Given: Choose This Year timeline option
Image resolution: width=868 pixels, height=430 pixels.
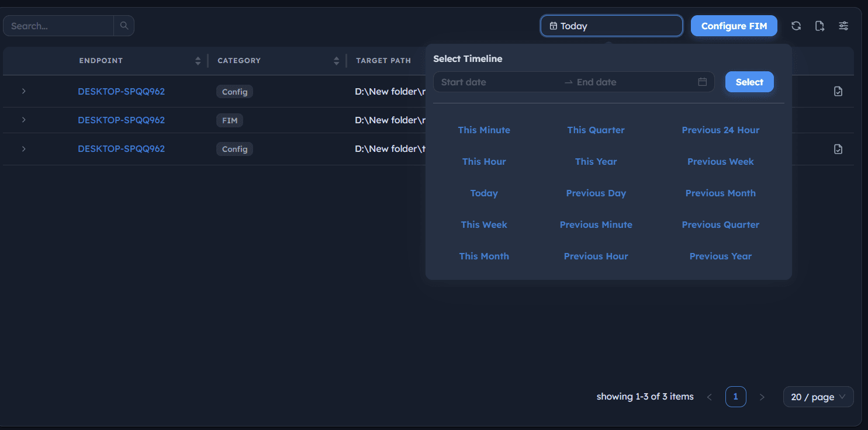Looking at the screenshot, I should [x=596, y=161].
